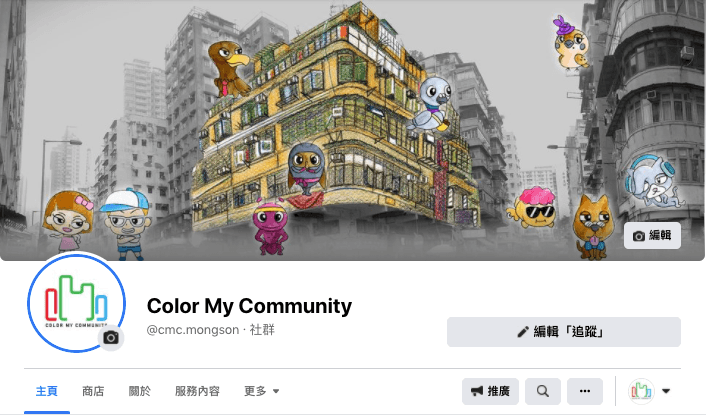
Task: Switch to the 關於 tab
Action: tap(140, 391)
